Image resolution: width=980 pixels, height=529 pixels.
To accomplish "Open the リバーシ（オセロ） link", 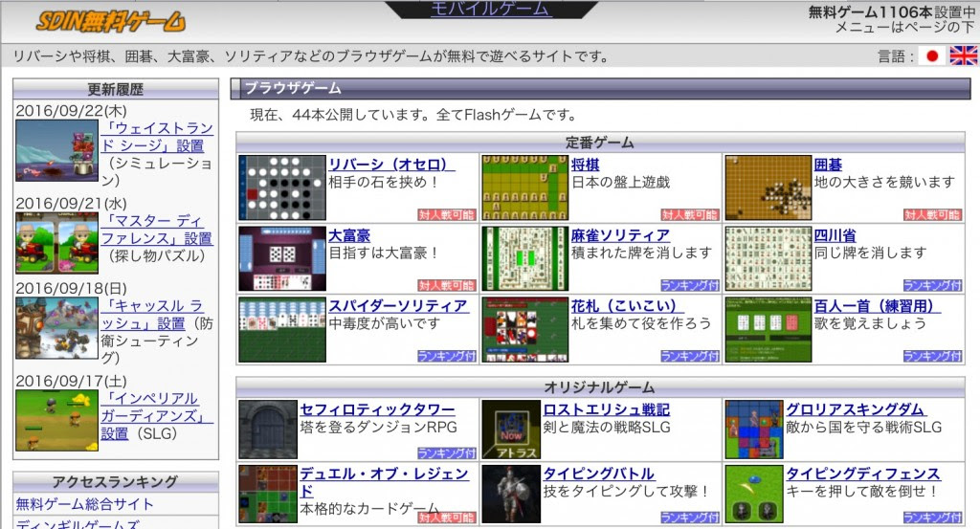I will click(x=391, y=165).
